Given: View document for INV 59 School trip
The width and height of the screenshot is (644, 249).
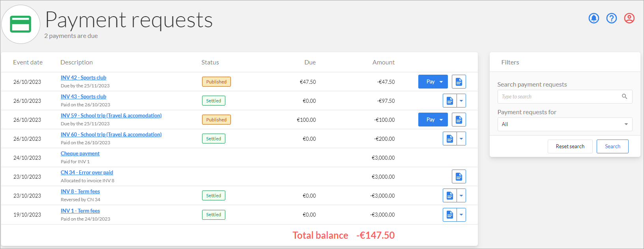Looking at the screenshot, I should pyautogui.click(x=459, y=120).
